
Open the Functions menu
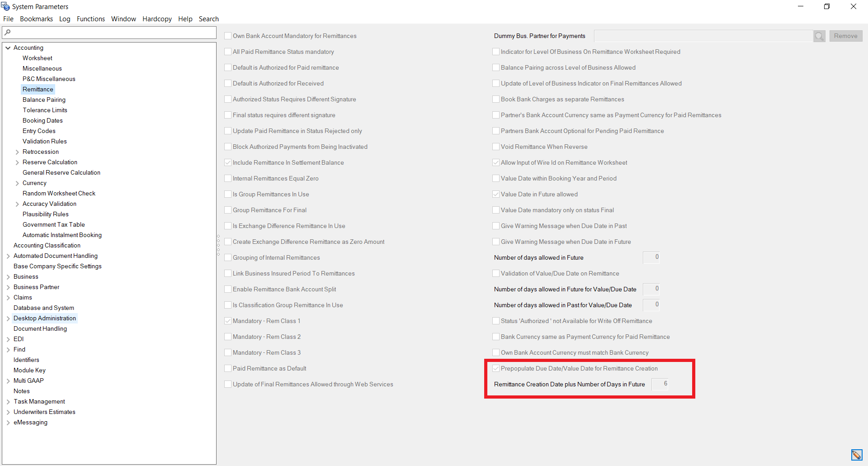(x=90, y=19)
